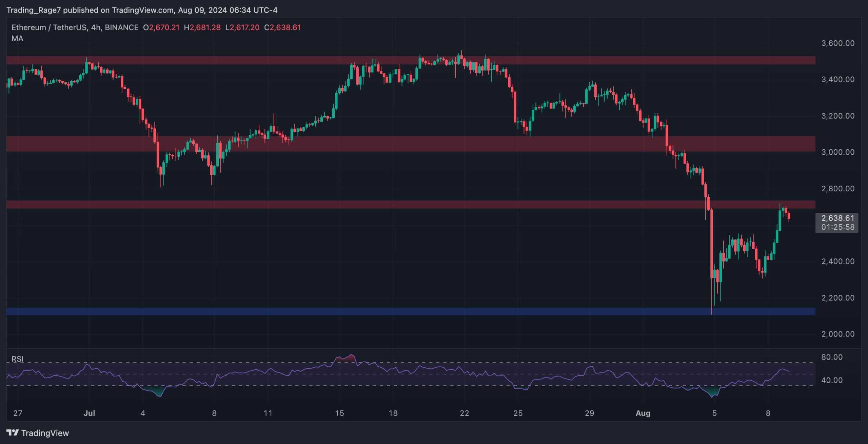Expand the MA indicator details

coord(18,38)
